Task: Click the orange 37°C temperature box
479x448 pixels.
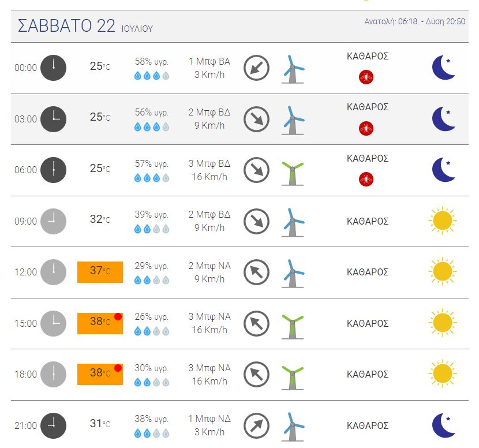Action: (x=100, y=272)
